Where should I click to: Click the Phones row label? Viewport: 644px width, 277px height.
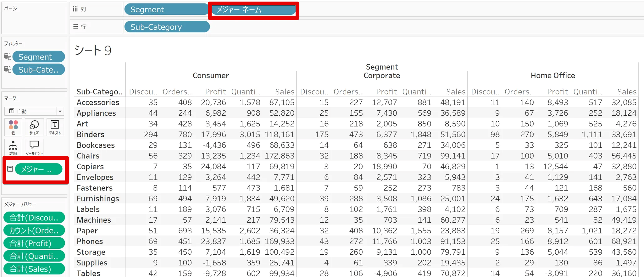pos(90,241)
